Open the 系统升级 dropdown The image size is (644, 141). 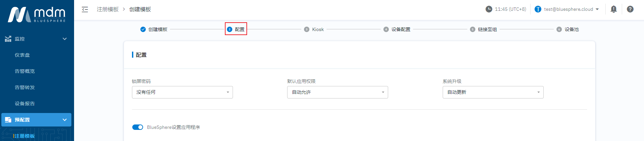(x=493, y=92)
